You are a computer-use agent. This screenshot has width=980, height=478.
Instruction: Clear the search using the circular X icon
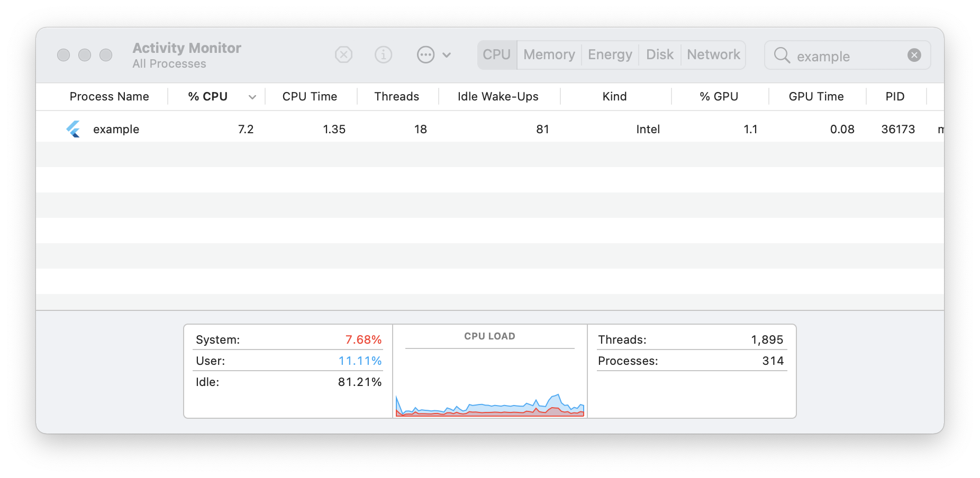click(x=914, y=55)
